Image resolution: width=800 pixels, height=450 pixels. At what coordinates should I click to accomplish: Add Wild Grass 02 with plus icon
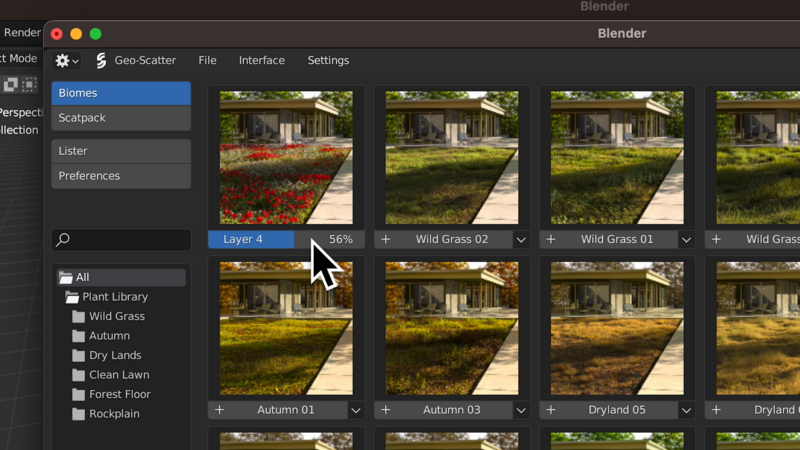tap(385, 239)
